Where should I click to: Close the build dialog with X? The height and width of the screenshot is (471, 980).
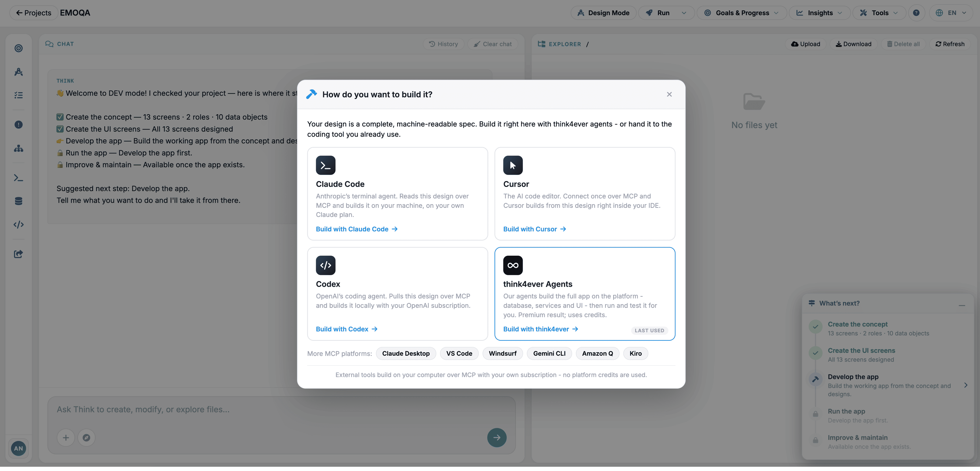[669, 94]
